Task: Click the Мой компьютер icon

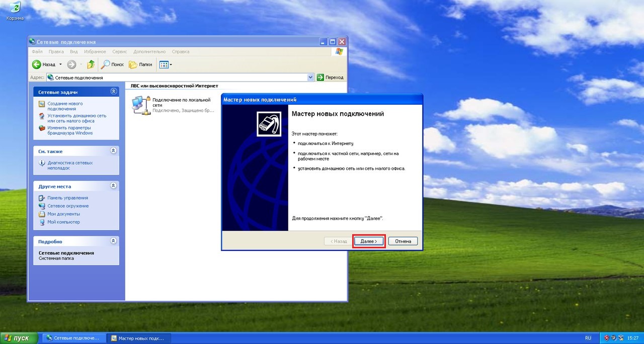Action: 42,222
